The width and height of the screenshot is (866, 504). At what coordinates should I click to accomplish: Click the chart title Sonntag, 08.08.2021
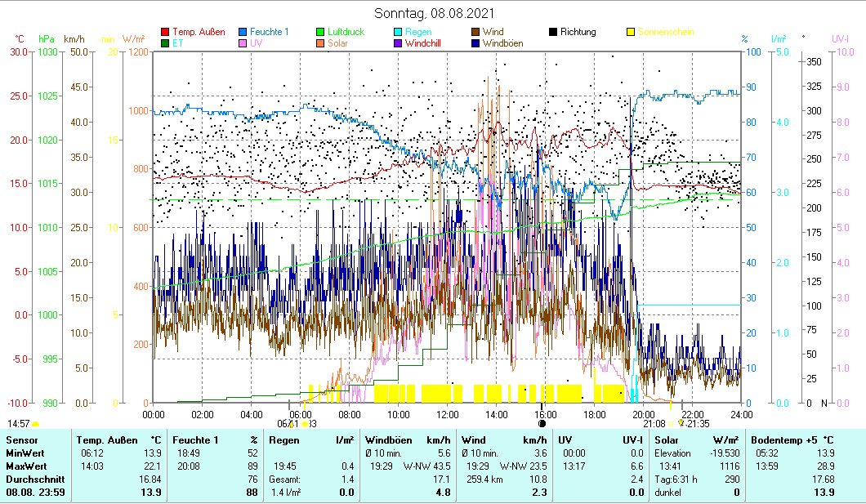tap(434, 14)
